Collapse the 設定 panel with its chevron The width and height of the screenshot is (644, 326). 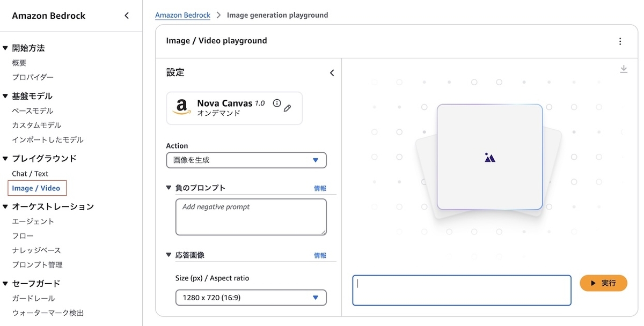332,73
